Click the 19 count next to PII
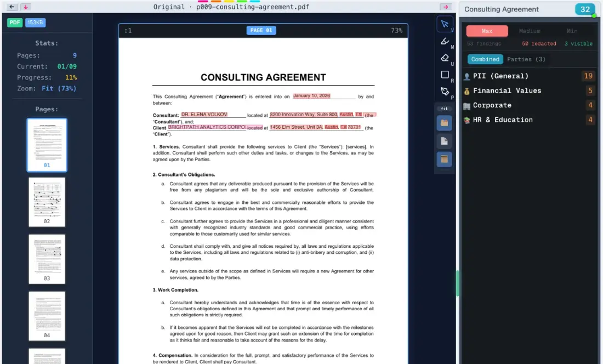 (x=588, y=76)
